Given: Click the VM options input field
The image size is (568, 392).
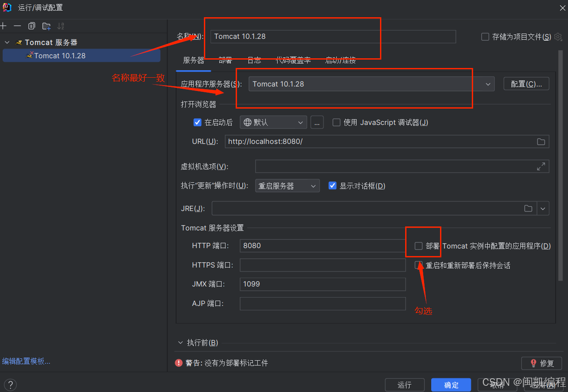Looking at the screenshot, I should pos(402,166).
